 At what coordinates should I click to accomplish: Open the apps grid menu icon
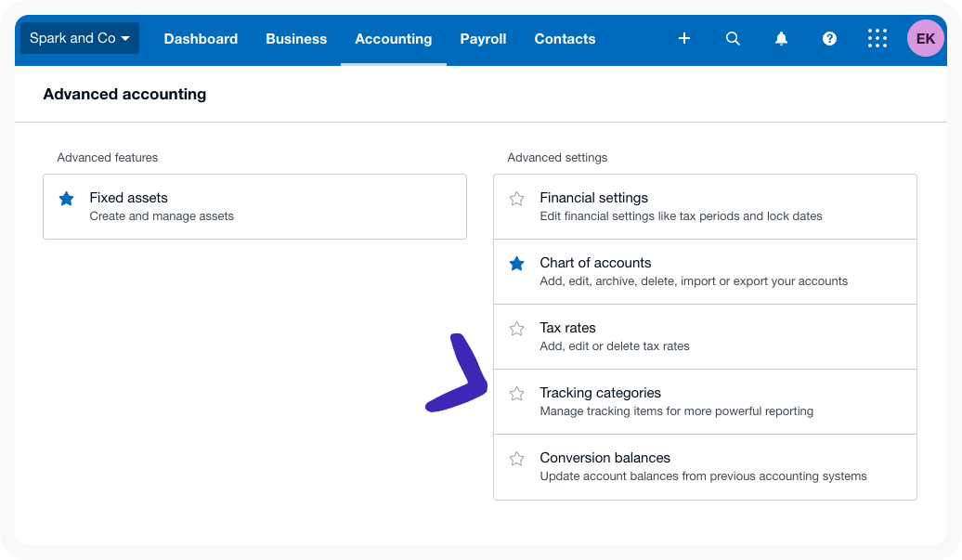[x=877, y=39]
